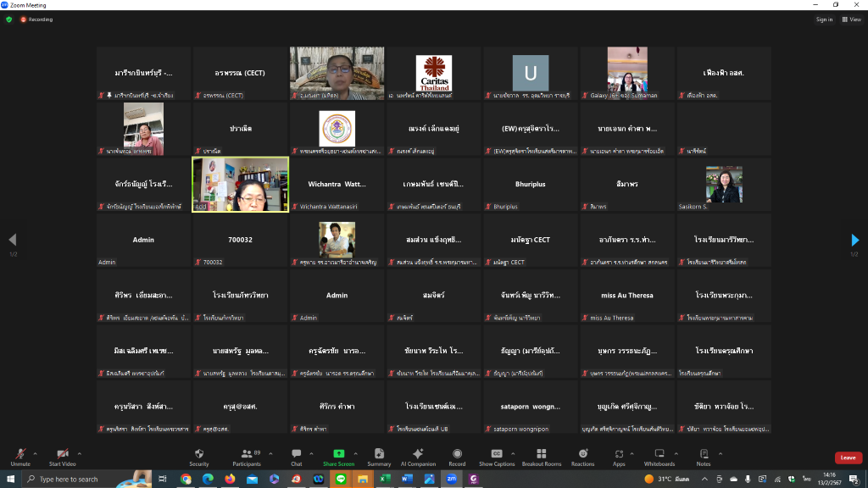Expand chat options arrow beside Chat

pos(311,454)
